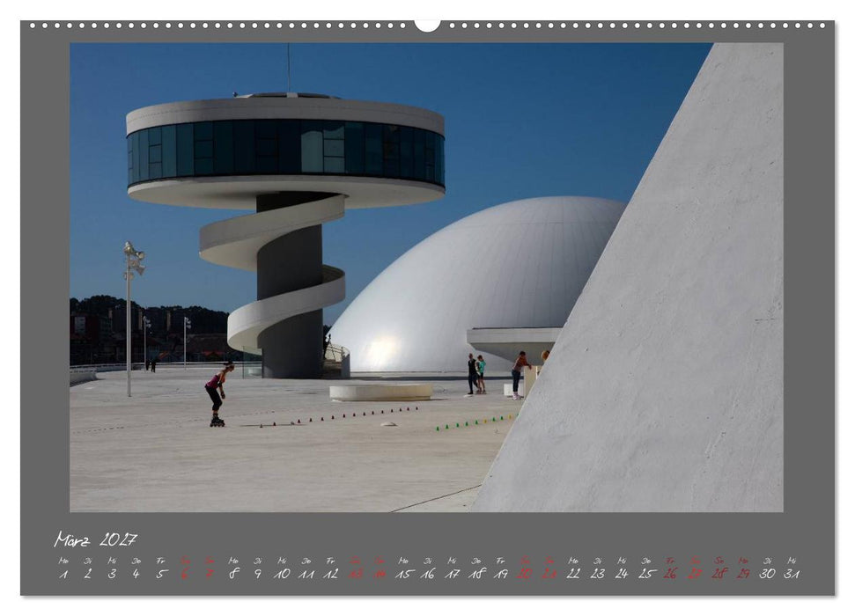Select day 9 in the calendar row
The height and width of the screenshot is (616, 855).
[x=257, y=574]
